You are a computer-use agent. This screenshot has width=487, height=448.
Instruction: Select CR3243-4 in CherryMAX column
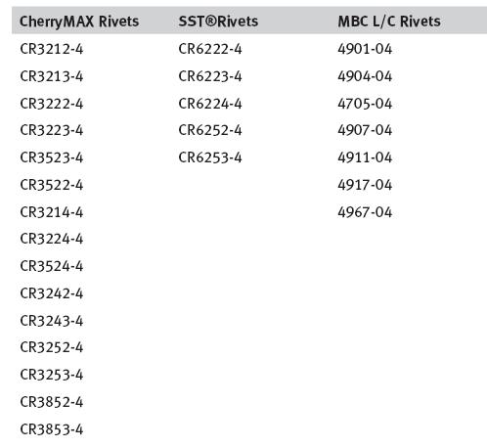click(x=52, y=321)
